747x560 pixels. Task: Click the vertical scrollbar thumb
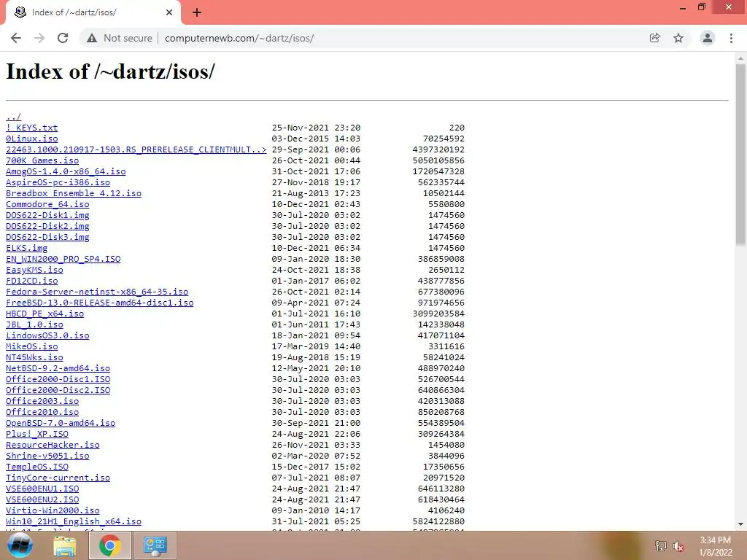pyautogui.click(x=740, y=155)
